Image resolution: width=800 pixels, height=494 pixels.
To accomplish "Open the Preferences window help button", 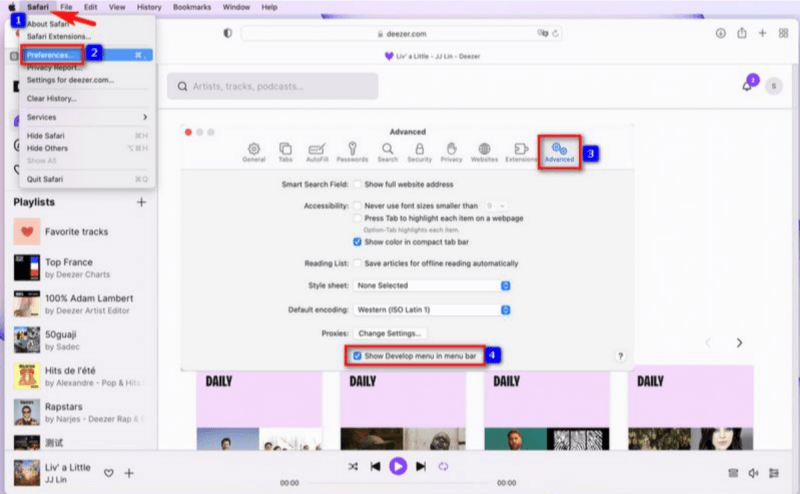I will [620, 356].
